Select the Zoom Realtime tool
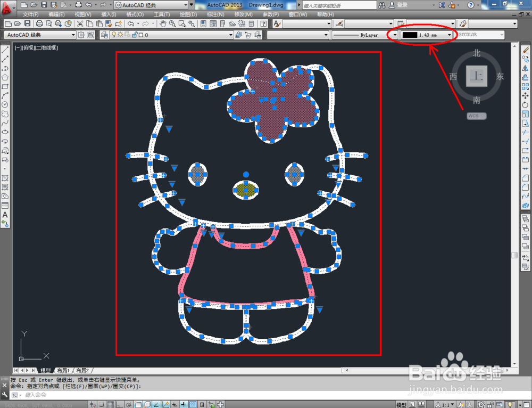 click(172, 23)
